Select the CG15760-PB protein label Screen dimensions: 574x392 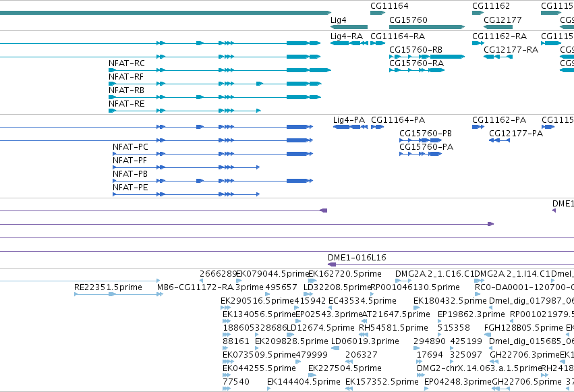click(426, 133)
